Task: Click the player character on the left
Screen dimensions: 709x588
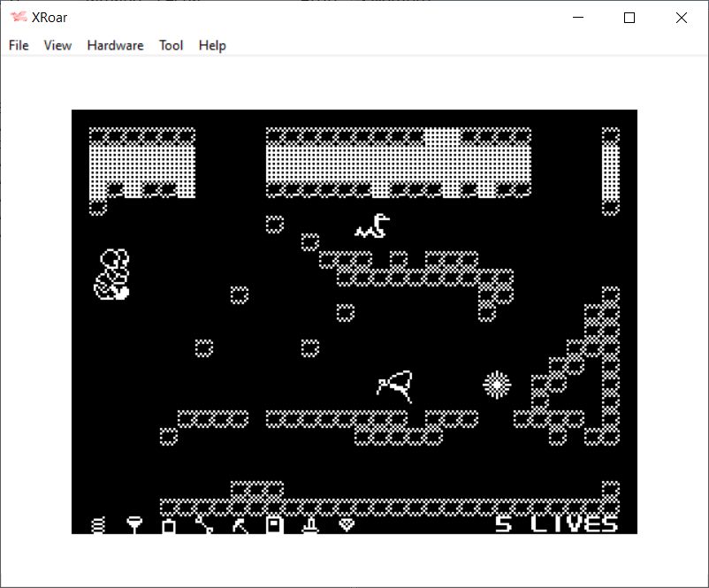Action: coord(112,275)
